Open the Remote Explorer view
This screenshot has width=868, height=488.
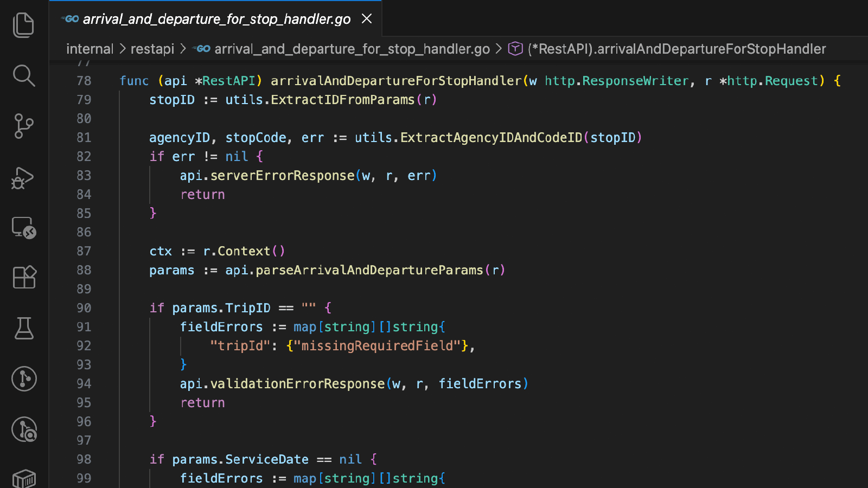pyautogui.click(x=24, y=228)
